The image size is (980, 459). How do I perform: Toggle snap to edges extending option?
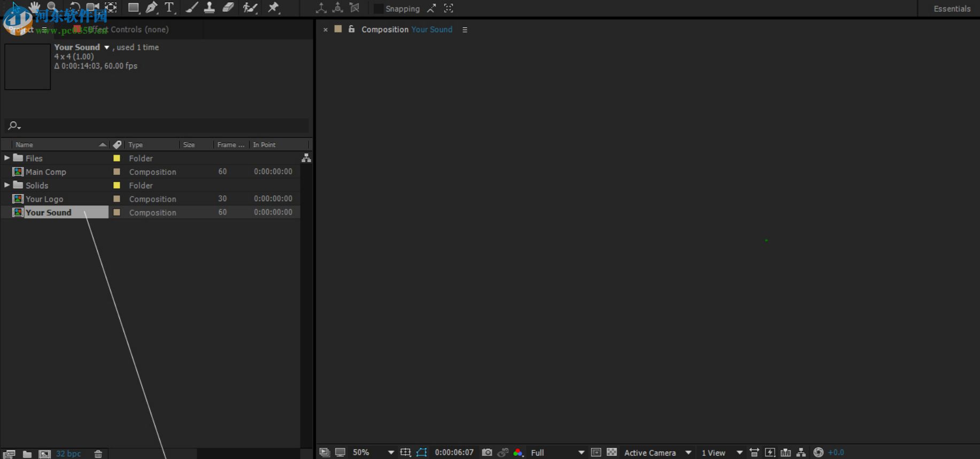point(431,9)
